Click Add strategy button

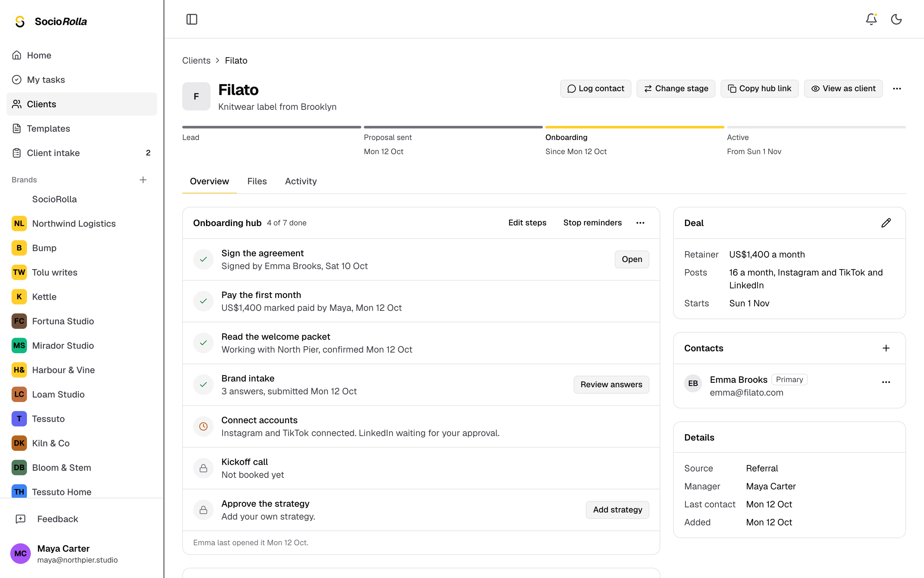617,510
